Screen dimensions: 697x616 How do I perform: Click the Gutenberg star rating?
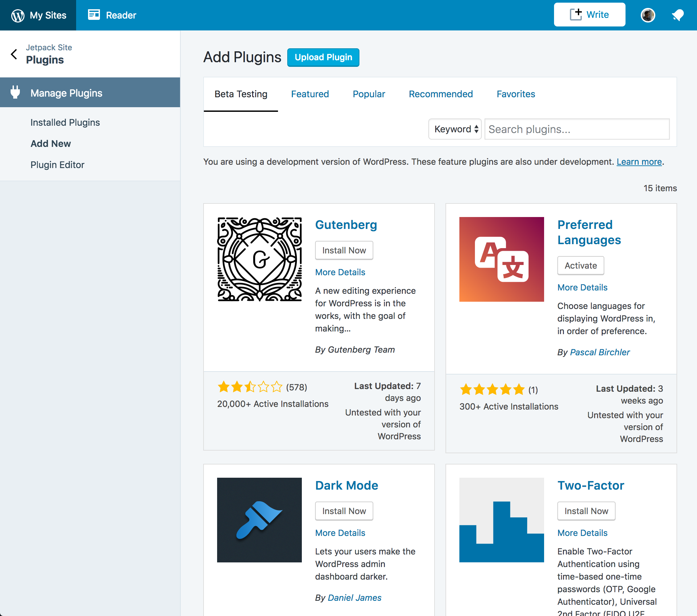click(x=250, y=387)
